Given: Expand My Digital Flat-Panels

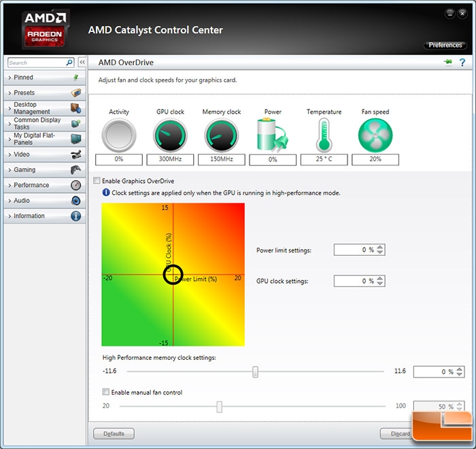Looking at the screenshot, I should pyautogui.click(x=45, y=139).
